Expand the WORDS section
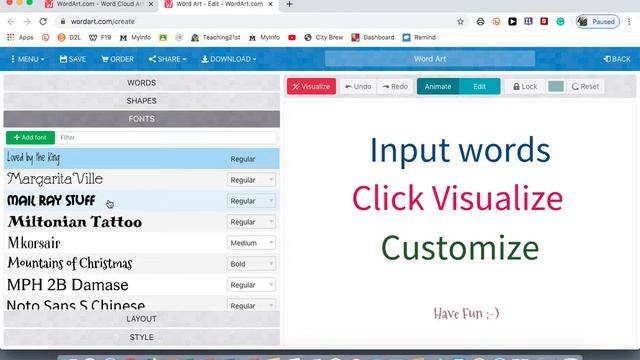Viewport: 640px width, 360px height. click(142, 83)
